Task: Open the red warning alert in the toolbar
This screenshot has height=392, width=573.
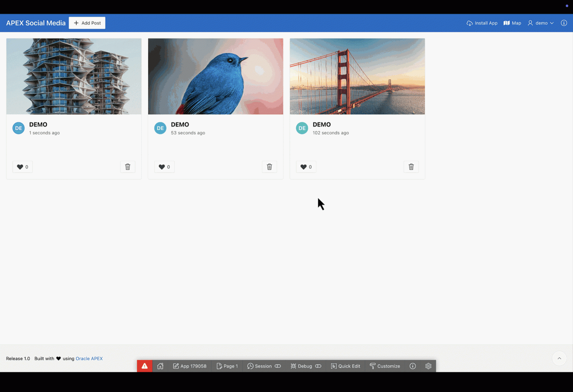Action: tap(145, 366)
